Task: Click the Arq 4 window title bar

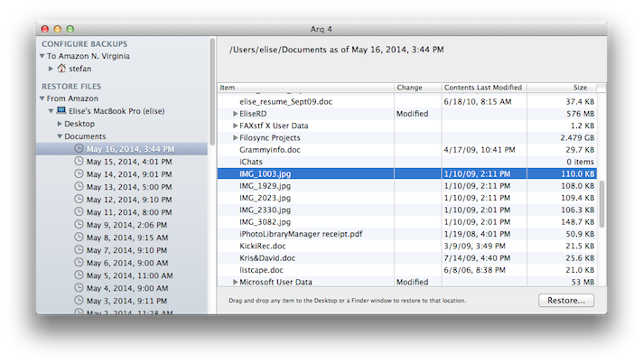Action: pos(321,29)
